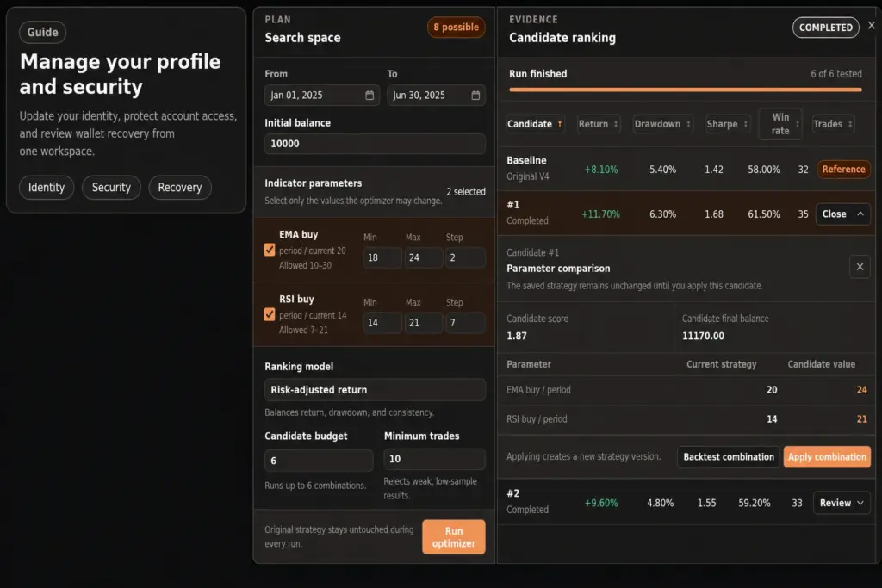
Task: Click the RSI buy / period row label
Action: [x=537, y=418]
